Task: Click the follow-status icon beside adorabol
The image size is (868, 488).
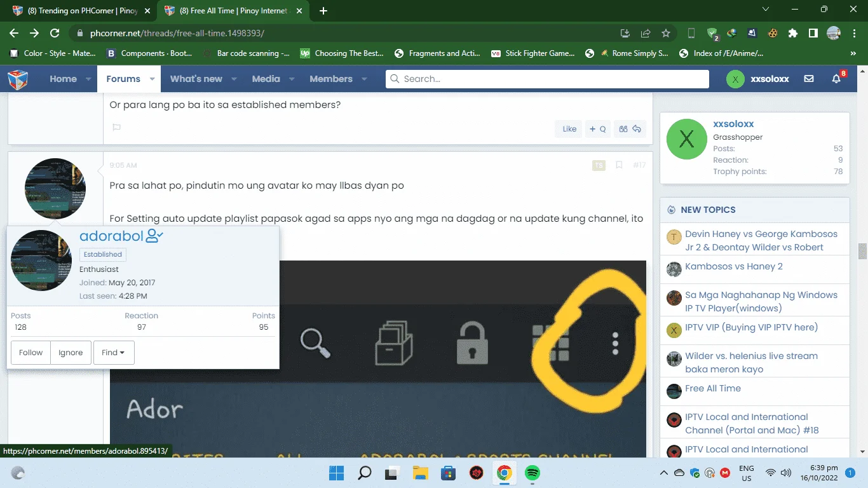Action: (x=154, y=236)
